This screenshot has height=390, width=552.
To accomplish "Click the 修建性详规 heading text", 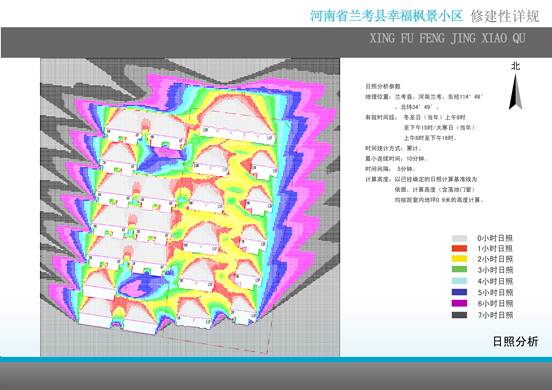I will [x=505, y=16].
